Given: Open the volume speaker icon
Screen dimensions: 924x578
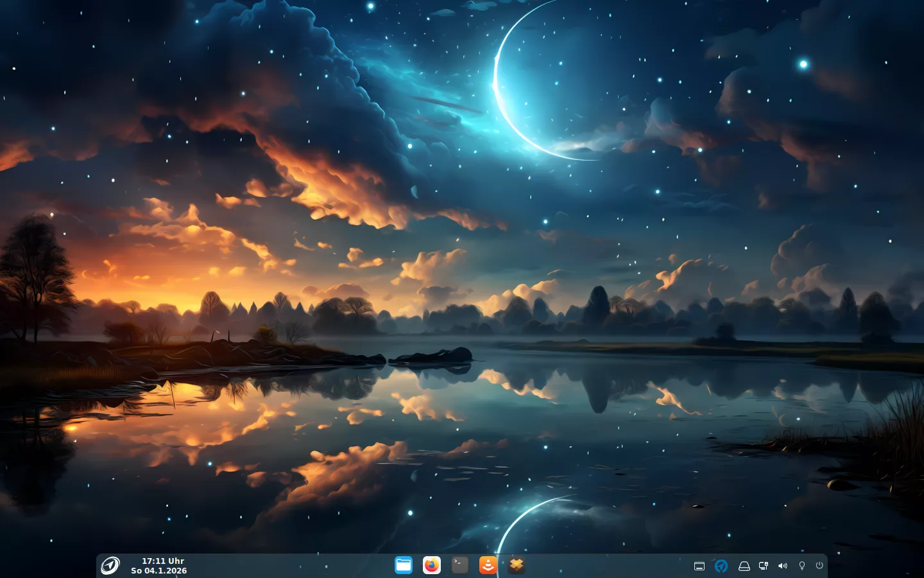Looking at the screenshot, I should pos(783,566).
